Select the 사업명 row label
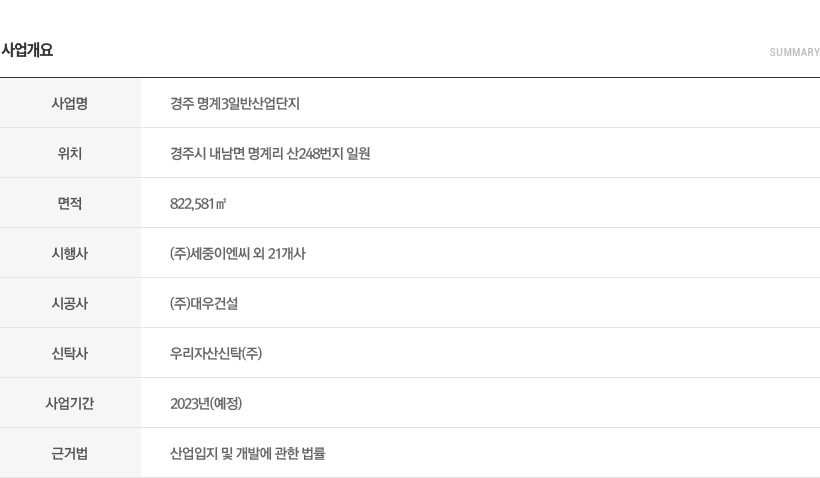This screenshot has height=478, width=820. pos(70,103)
